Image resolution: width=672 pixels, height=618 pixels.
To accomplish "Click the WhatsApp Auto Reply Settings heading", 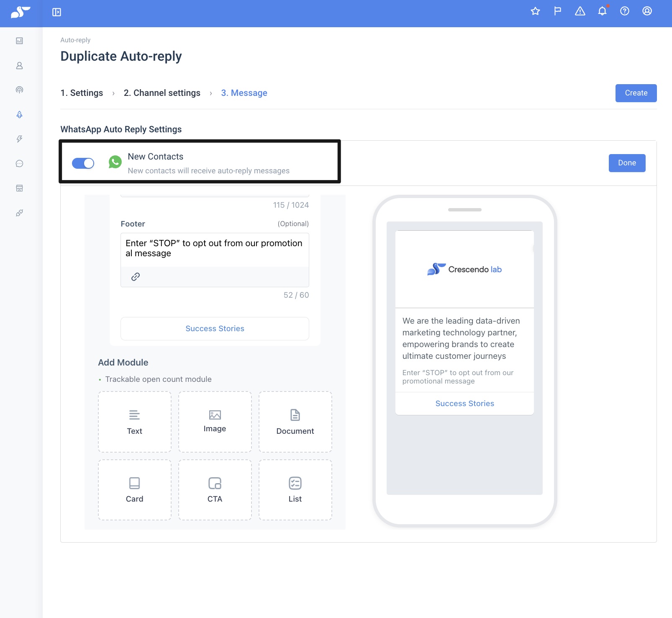I will [x=121, y=129].
